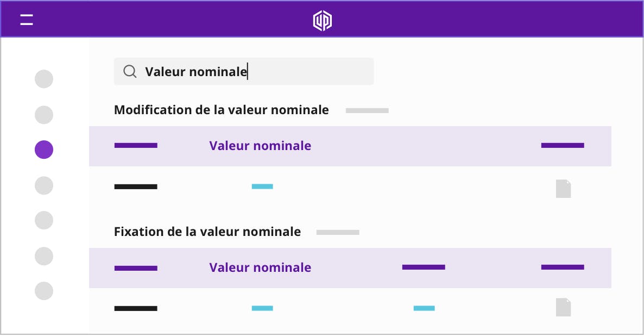Click grey tag beside Modification heading
644x336 pixels.
click(x=367, y=110)
